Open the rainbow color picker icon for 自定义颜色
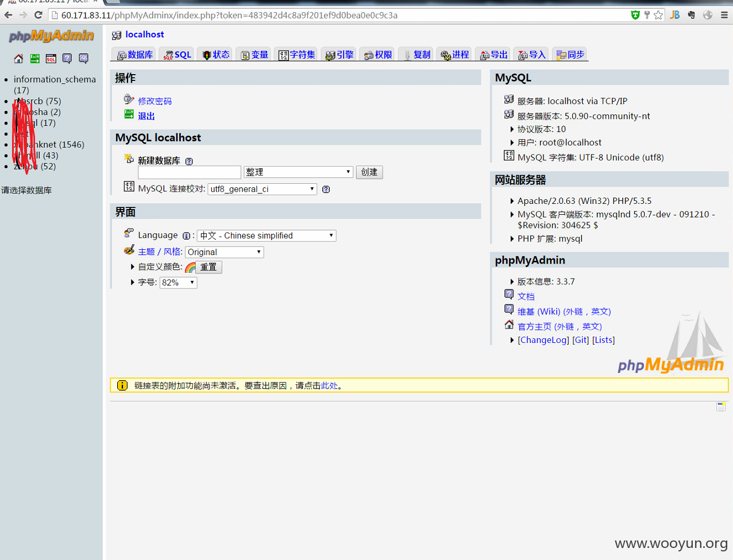This screenshot has width=733, height=560. point(190,267)
